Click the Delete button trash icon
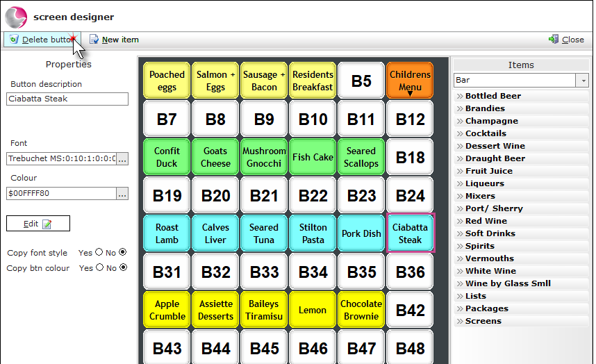The width and height of the screenshot is (596, 364). pos(14,40)
